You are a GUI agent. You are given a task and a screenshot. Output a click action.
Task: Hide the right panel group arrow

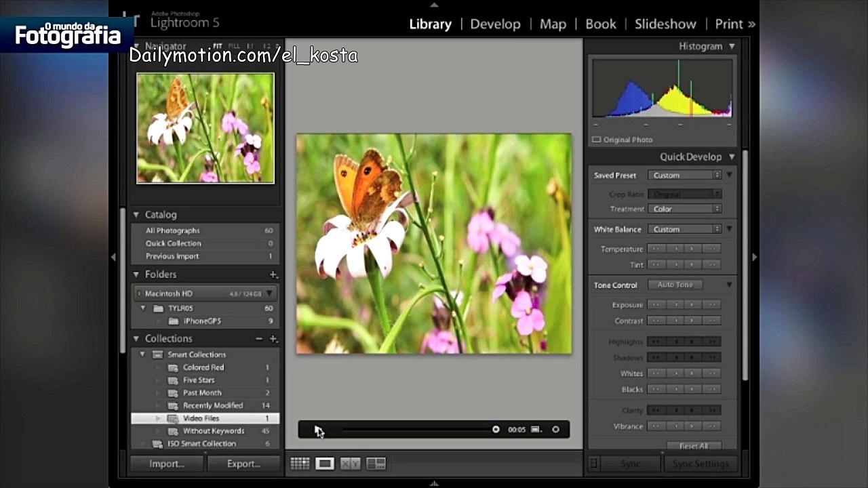[x=754, y=257]
